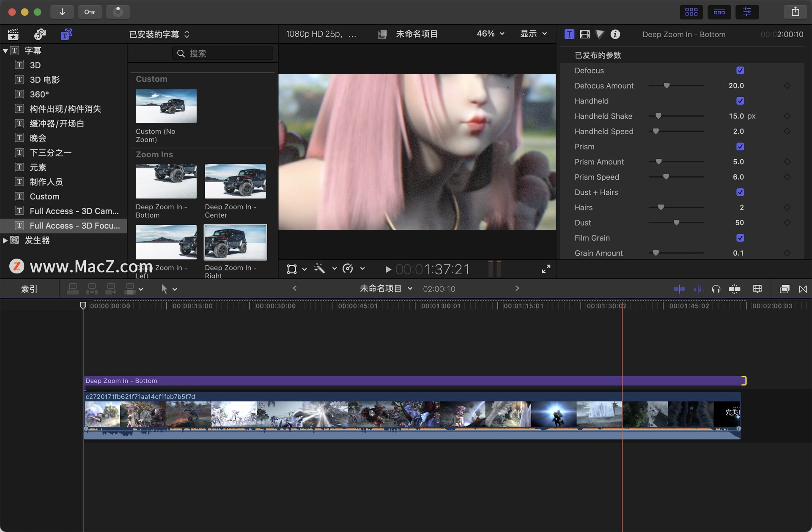Open the Transitions browser icon
812x532 pixels.
[x=803, y=289]
